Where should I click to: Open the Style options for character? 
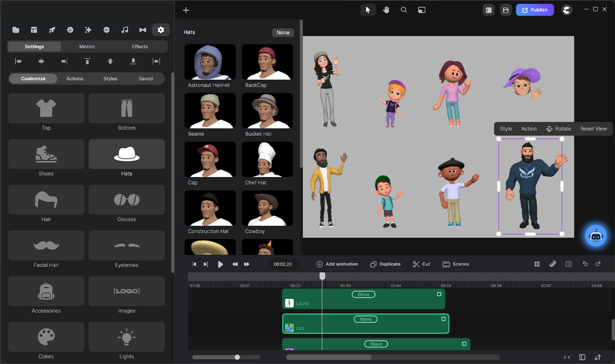coord(506,129)
